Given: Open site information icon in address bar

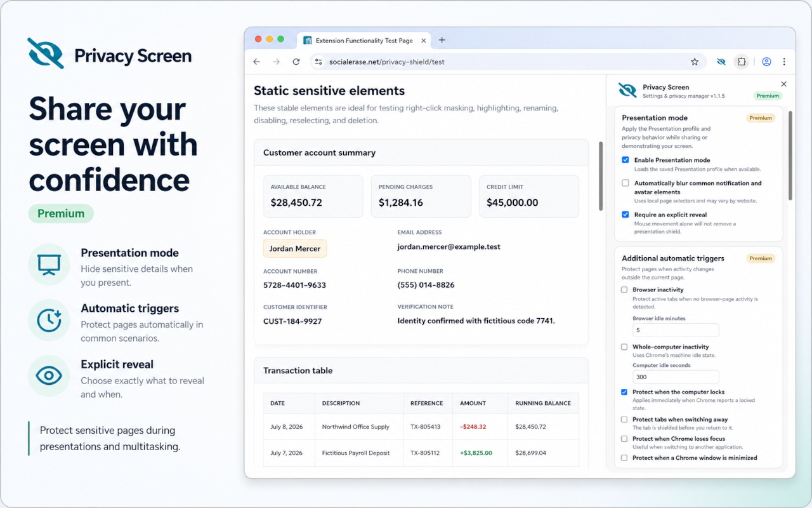Looking at the screenshot, I should point(318,62).
